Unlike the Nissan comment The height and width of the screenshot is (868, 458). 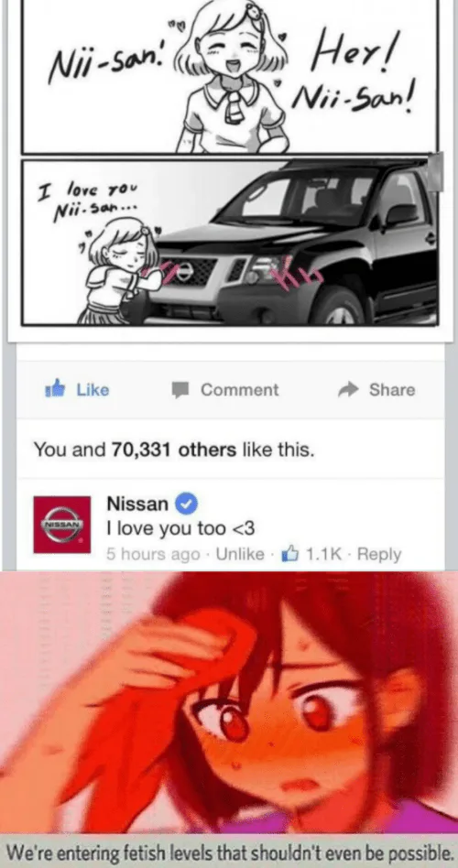pyautogui.click(x=240, y=554)
